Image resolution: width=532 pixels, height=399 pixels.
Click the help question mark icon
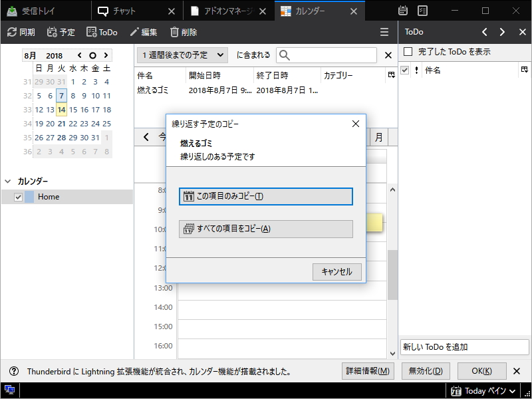tap(13, 371)
